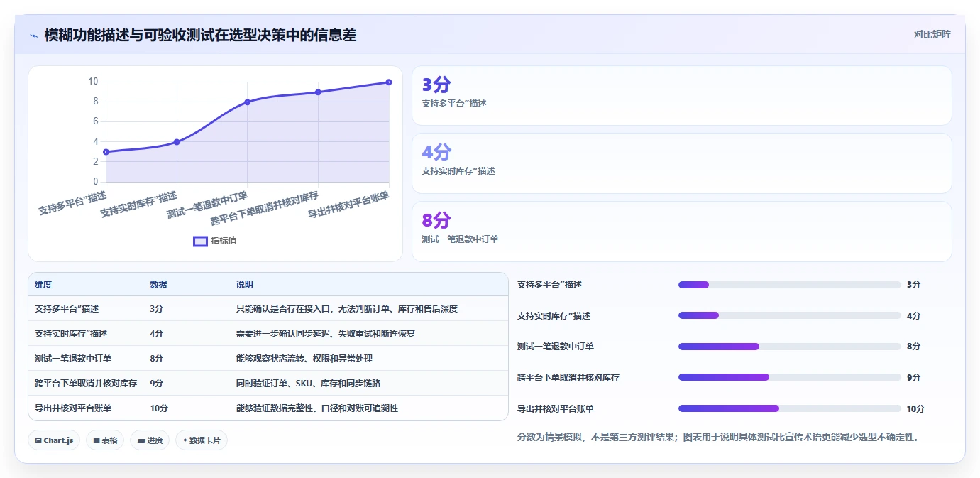Click the 10分 value beside progress bar
The image size is (980, 478).
[916, 408]
